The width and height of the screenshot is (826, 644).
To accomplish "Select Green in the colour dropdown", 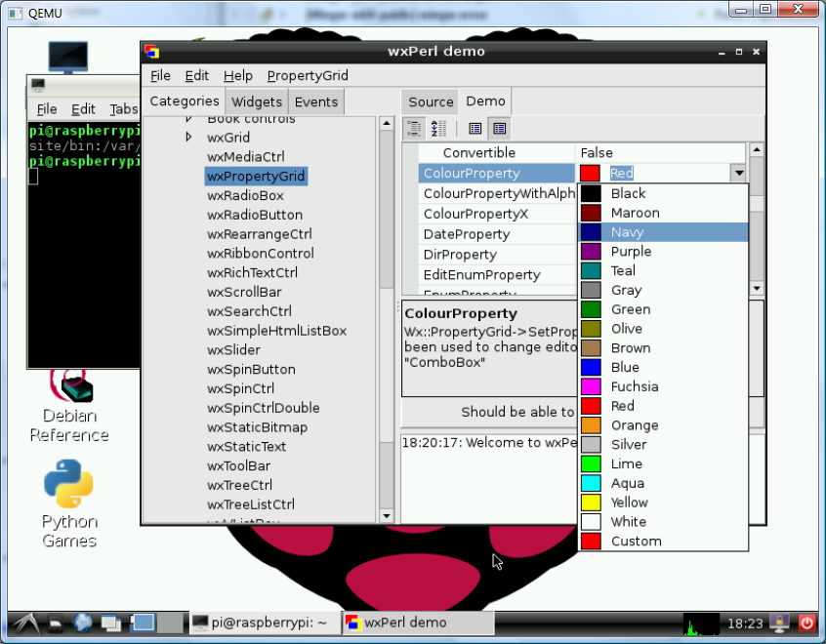I will [x=663, y=309].
